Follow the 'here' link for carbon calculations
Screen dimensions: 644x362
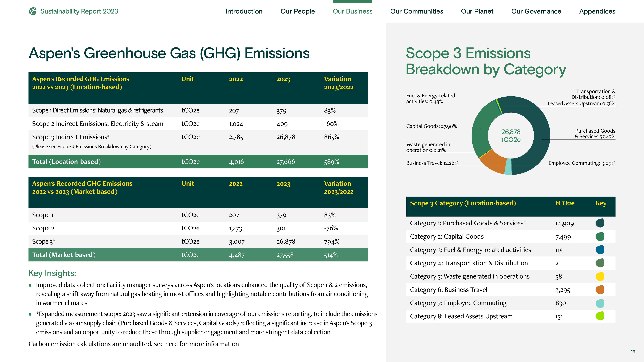(x=171, y=344)
